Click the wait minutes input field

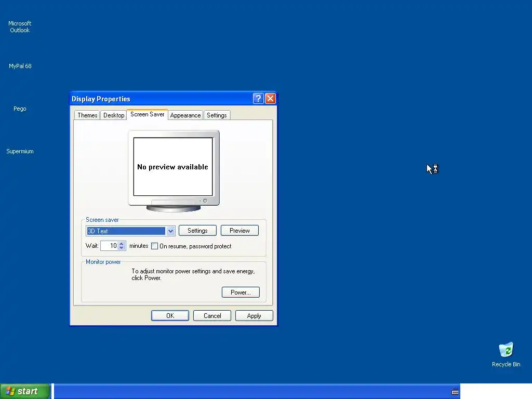point(109,246)
